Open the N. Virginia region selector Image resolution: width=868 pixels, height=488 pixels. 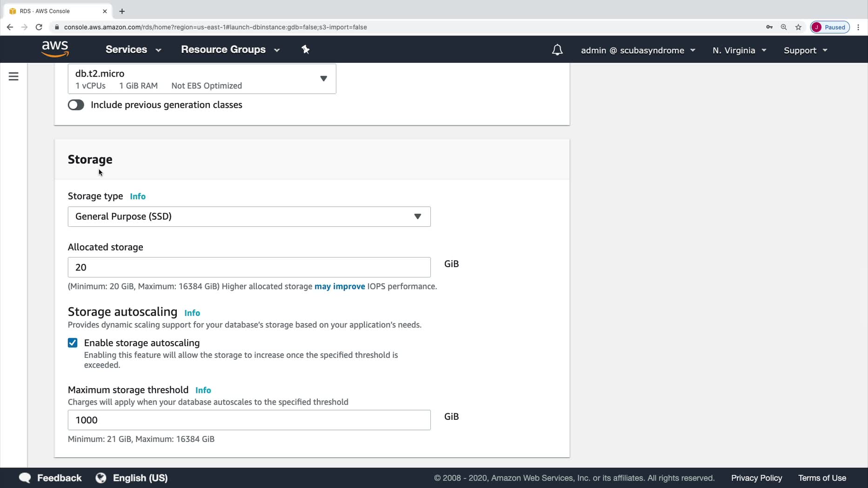[x=739, y=50]
